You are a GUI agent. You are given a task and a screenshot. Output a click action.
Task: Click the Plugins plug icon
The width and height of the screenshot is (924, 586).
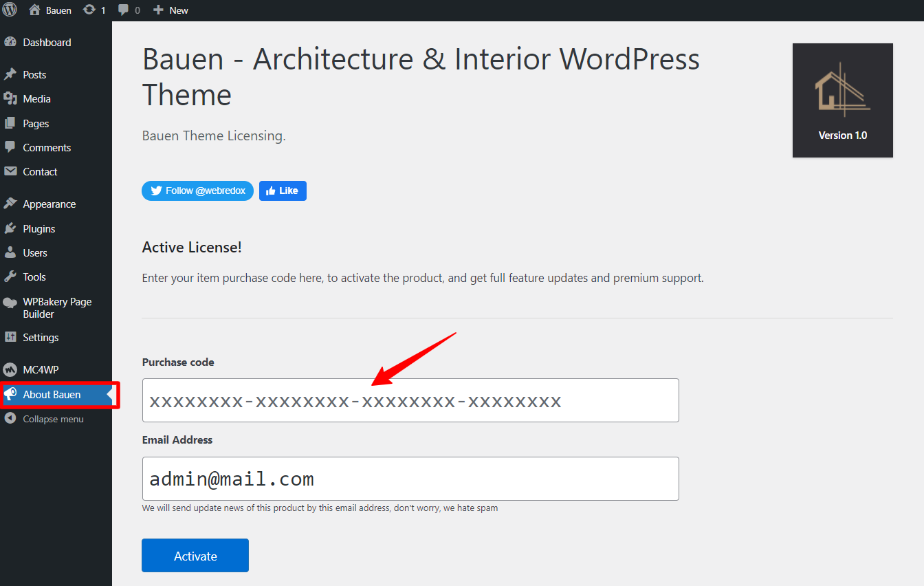click(10, 228)
